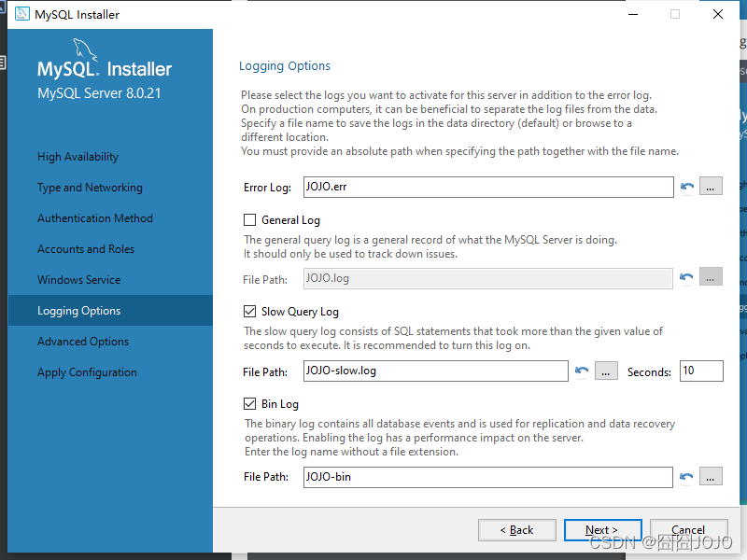Reset the Error Log path with the undo arrow
The height and width of the screenshot is (560, 747).
[686, 187]
